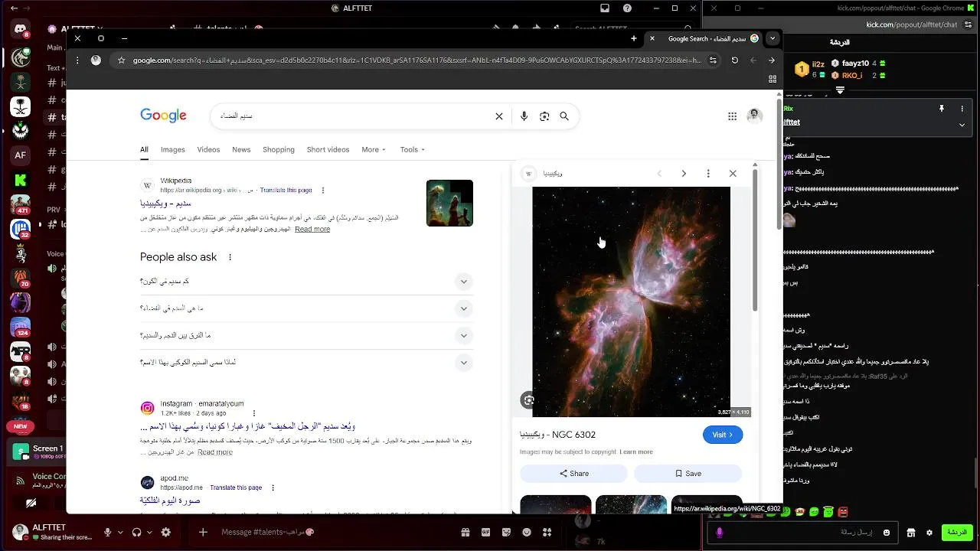This screenshot has height=551, width=980.
Task: Click Translate this page for Wikipedia
Action: 286,190
